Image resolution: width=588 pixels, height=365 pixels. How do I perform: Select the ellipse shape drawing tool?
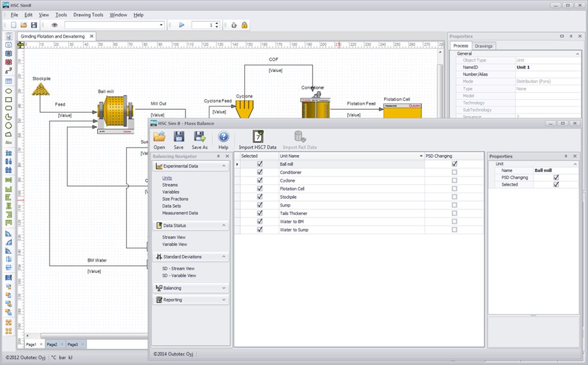tap(8, 91)
